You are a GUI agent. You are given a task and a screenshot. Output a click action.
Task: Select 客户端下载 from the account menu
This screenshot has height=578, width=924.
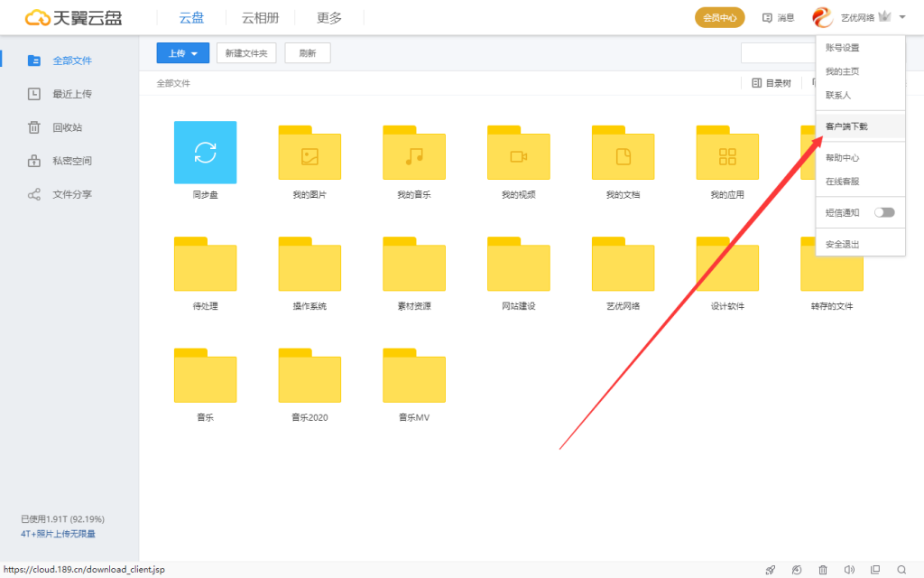(x=846, y=126)
